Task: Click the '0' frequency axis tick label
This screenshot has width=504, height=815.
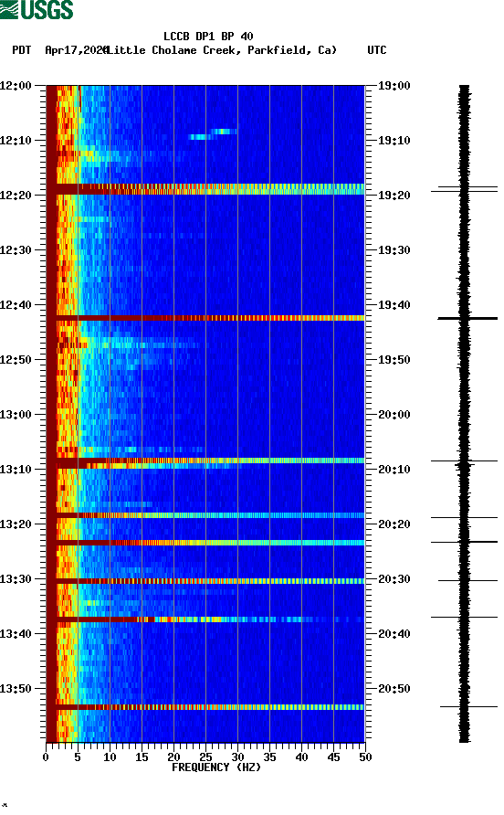Action: pos(46,757)
